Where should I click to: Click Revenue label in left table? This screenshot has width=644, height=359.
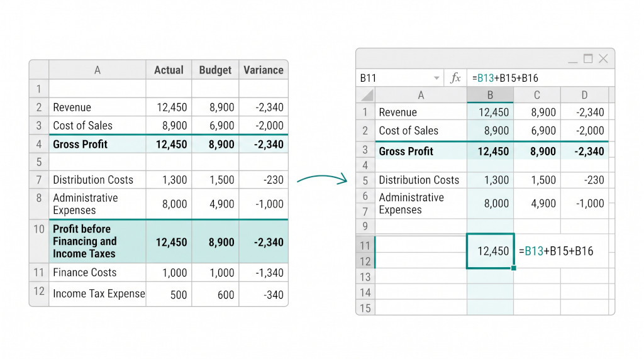72,108
